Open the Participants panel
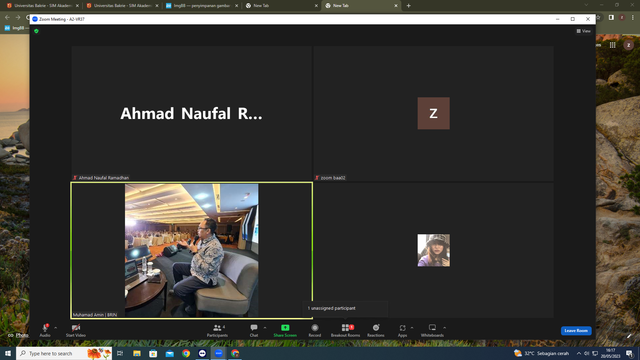640x360 pixels. pos(217,330)
